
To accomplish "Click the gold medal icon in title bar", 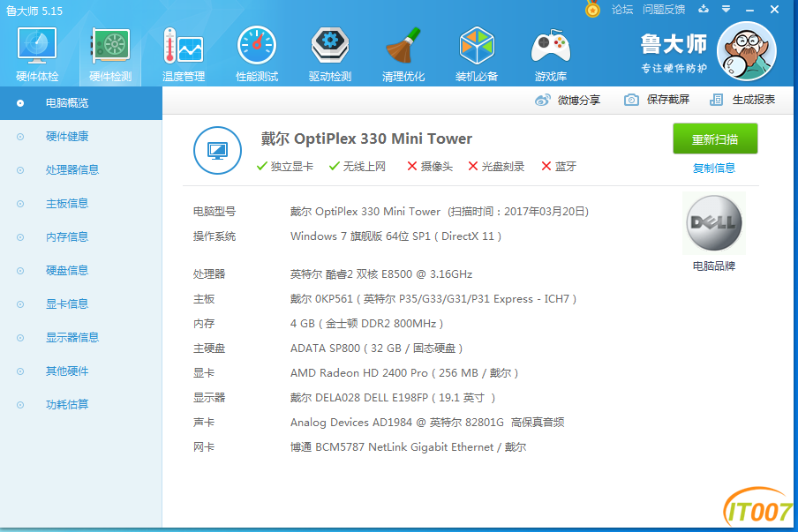I will coord(592,9).
